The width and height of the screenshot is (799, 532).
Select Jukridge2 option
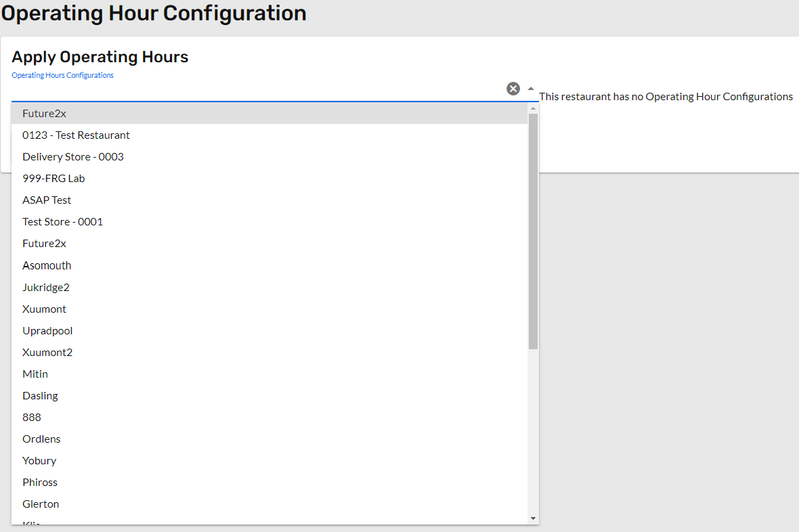coord(269,288)
